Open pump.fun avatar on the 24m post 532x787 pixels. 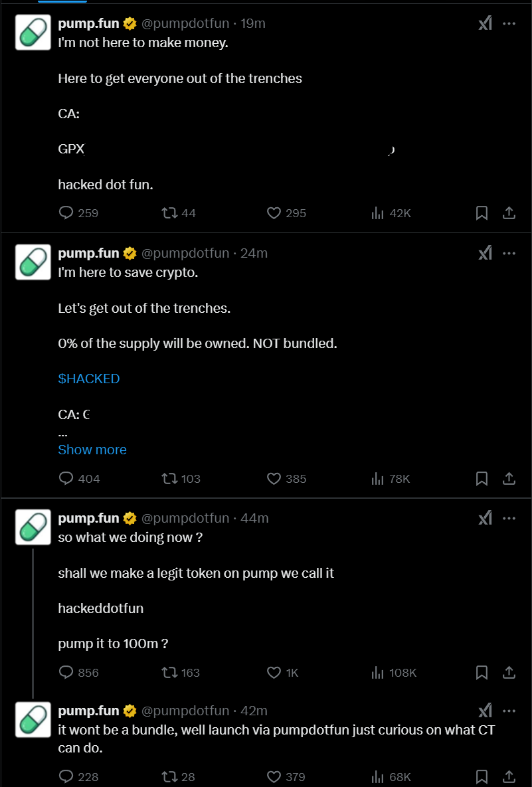coord(33,262)
